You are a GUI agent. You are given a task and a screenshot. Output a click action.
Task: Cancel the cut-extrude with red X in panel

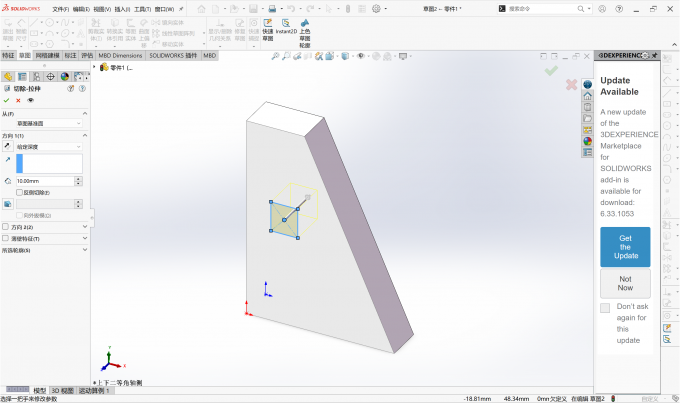[x=18, y=100]
